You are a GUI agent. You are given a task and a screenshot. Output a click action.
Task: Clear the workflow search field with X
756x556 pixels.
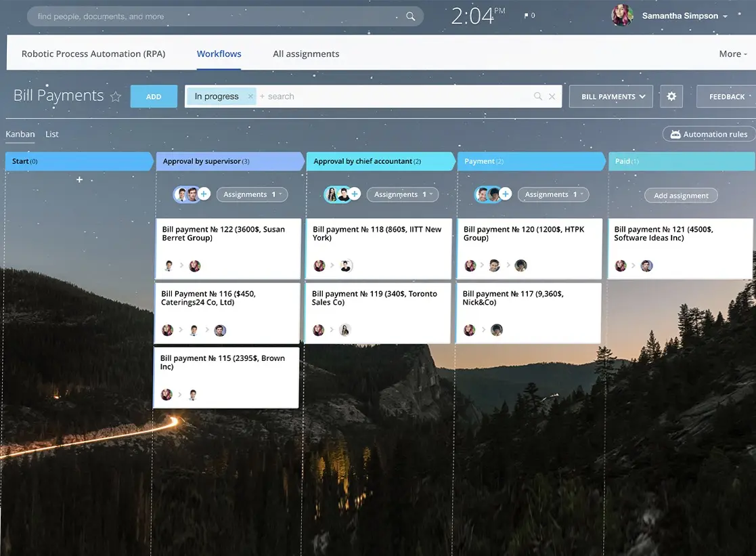click(552, 97)
